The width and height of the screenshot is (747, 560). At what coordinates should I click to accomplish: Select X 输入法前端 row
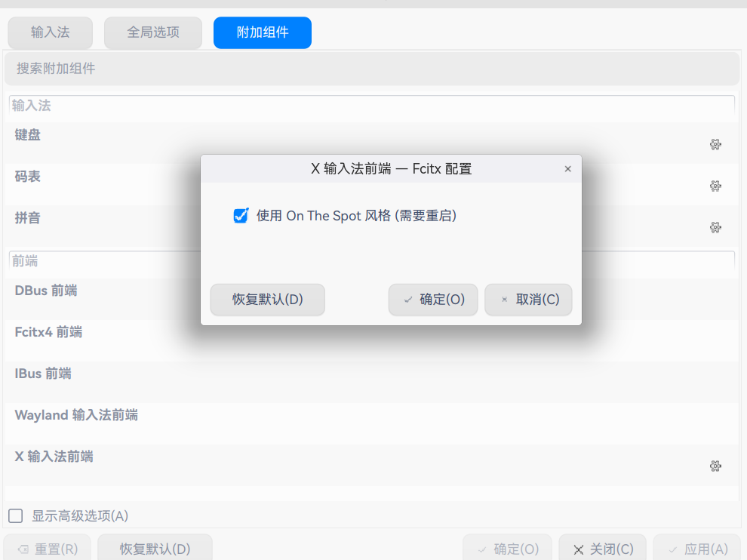click(371, 464)
